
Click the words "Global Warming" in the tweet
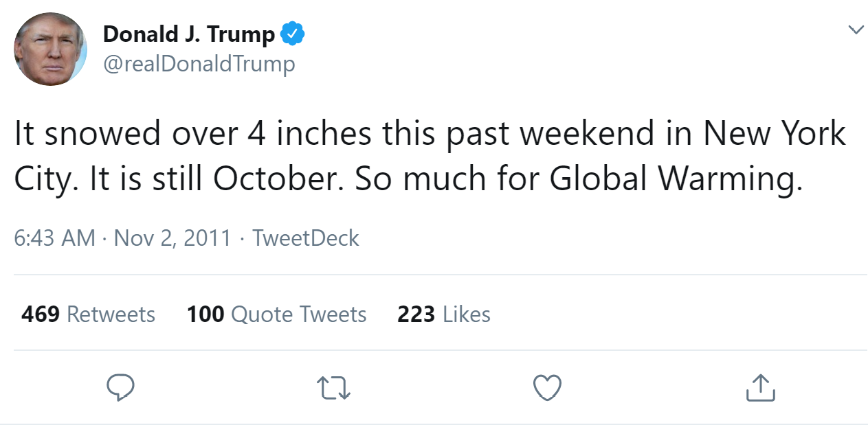[676, 178]
